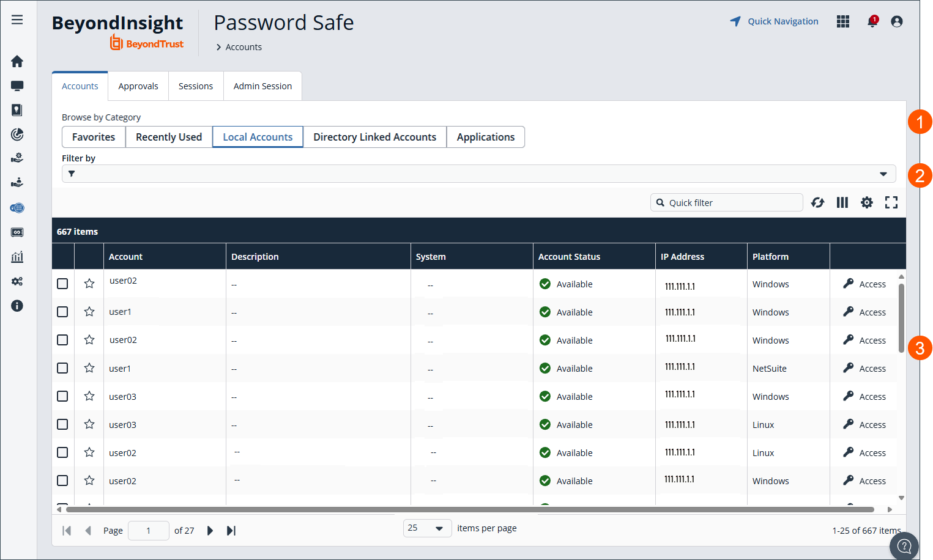Select checkbox for user1 Windows row
Image resolution: width=933 pixels, height=560 pixels.
[62, 312]
